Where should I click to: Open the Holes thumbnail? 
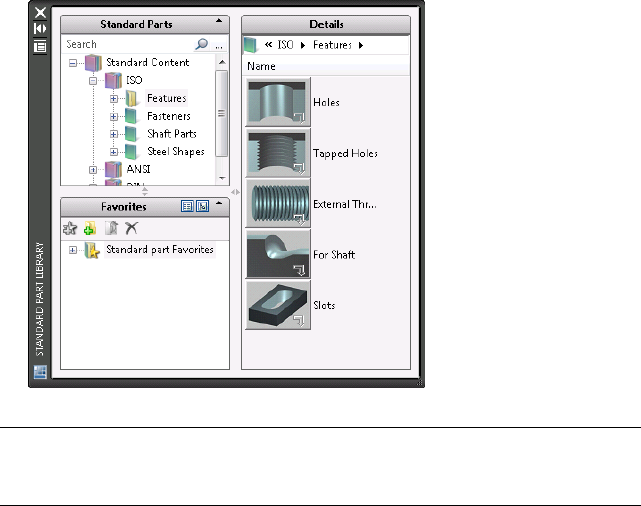click(x=278, y=102)
